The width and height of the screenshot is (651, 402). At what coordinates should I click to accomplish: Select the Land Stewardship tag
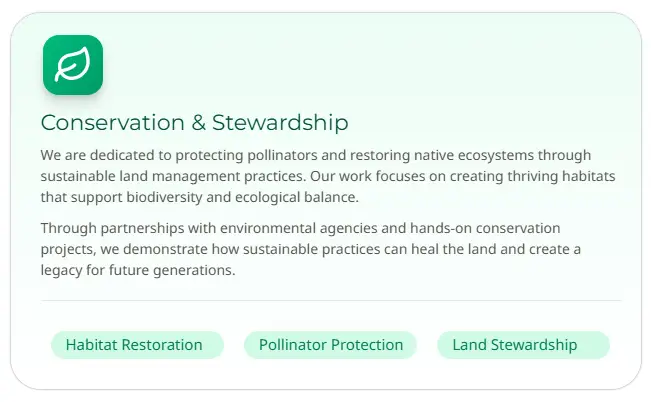[x=514, y=345]
